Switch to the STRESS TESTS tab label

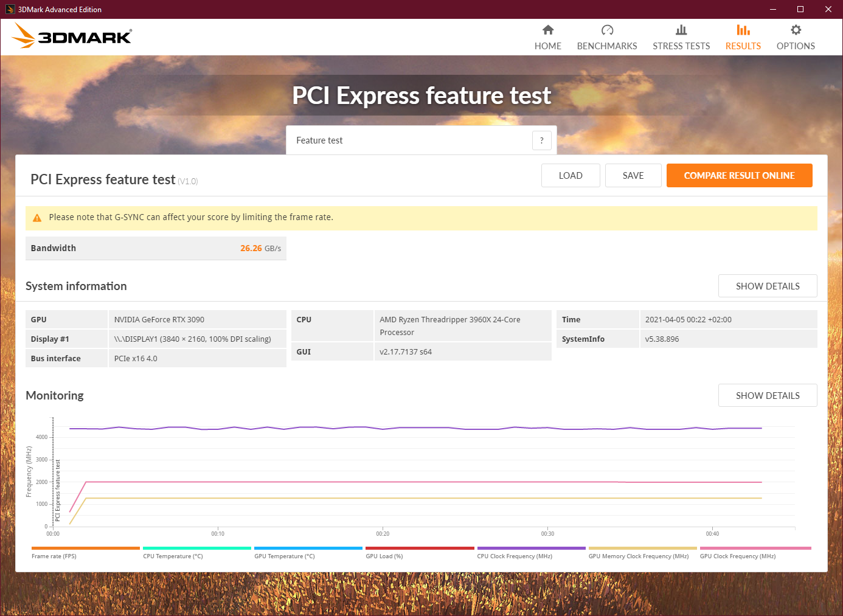click(681, 46)
